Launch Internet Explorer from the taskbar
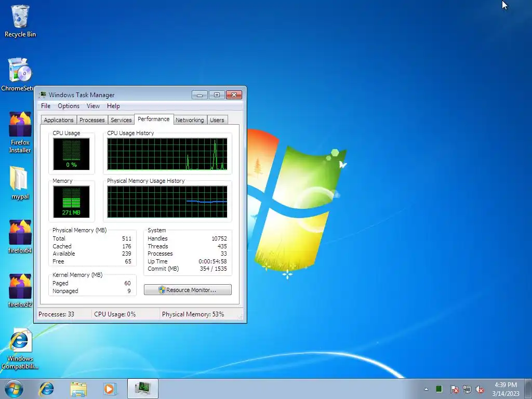The width and height of the screenshot is (532, 399). click(x=46, y=389)
